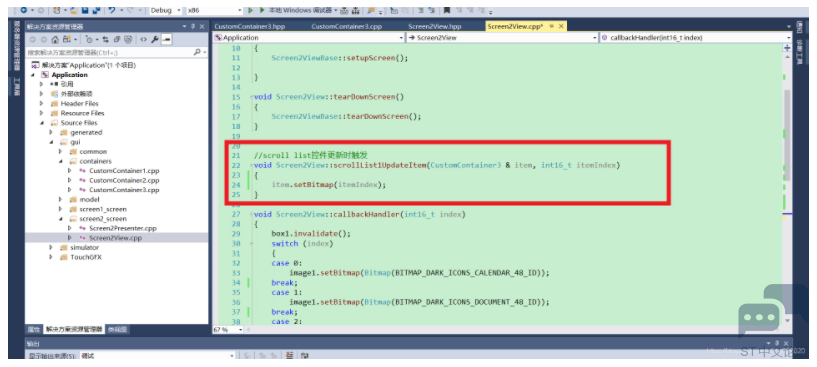Open the Screen2View class dropdown

[x=595, y=38]
